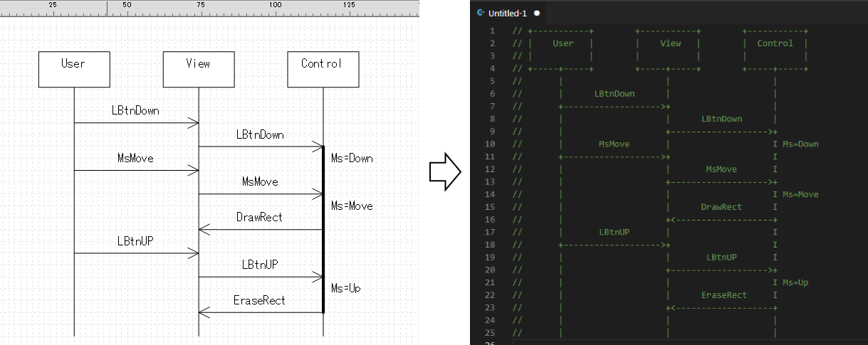
Task: Place cursor on Control text in code editor
Action: [775, 43]
